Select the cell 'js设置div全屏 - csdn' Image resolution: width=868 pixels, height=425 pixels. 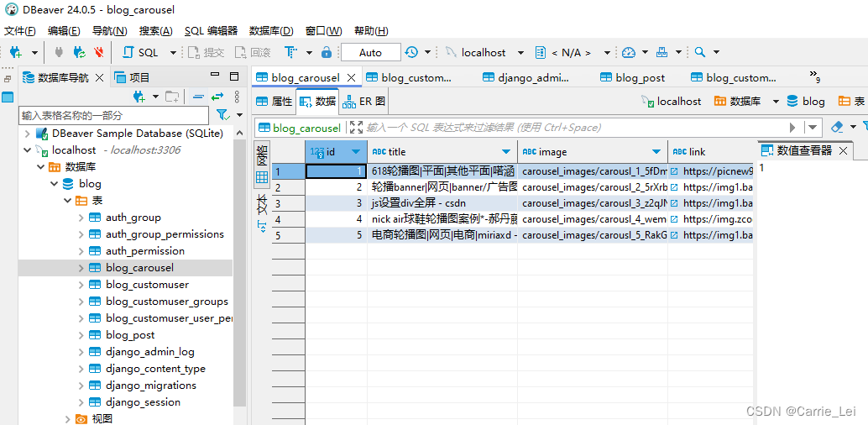[x=442, y=203]
